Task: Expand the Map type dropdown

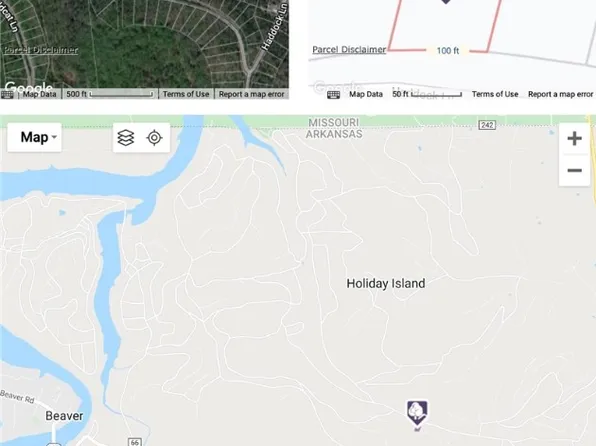Action: [x=34, y=137]
